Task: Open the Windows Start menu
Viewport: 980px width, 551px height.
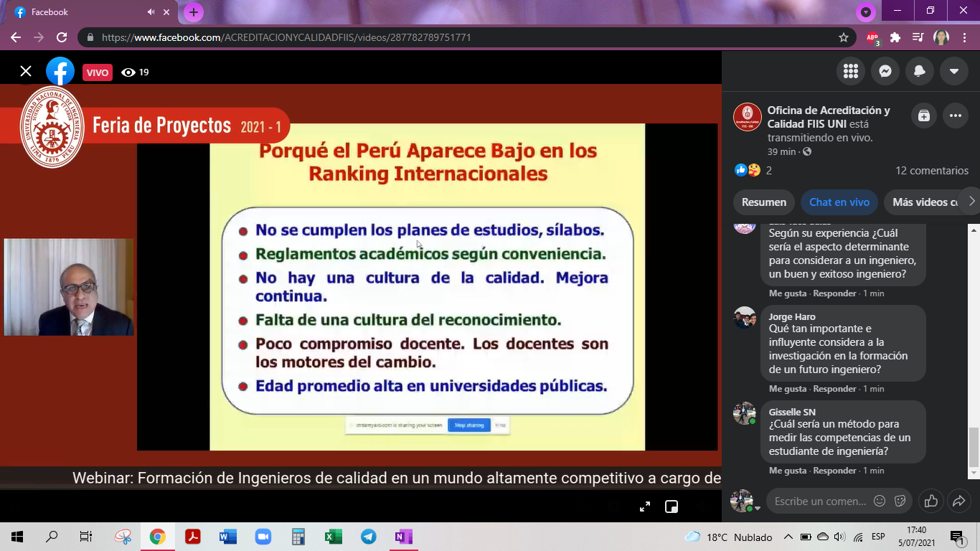Action: [x=17, y=537]
